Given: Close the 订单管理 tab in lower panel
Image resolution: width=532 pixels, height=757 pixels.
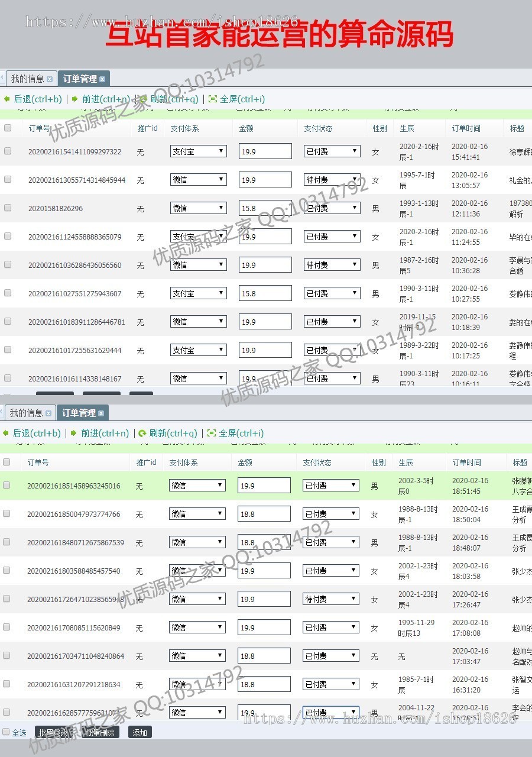Looking at the screenshot, I should point(101,413).
